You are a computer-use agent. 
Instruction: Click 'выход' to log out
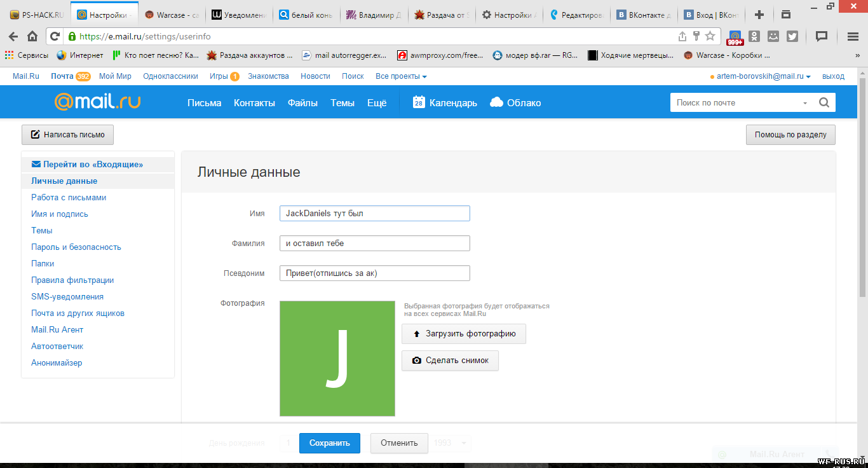[833, 76]
